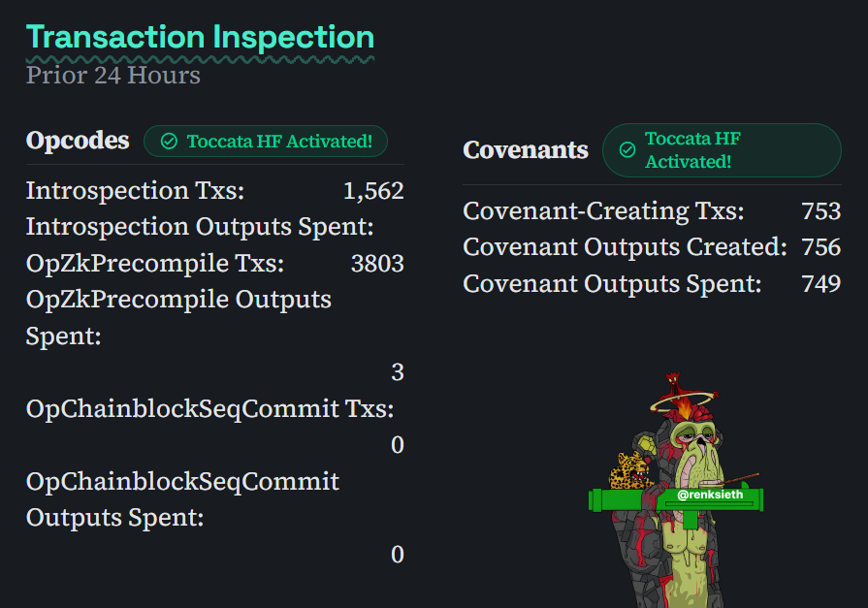Click the Opcodes Toccata HF Activated badge

pyautogui.click(x=266, y=142)
